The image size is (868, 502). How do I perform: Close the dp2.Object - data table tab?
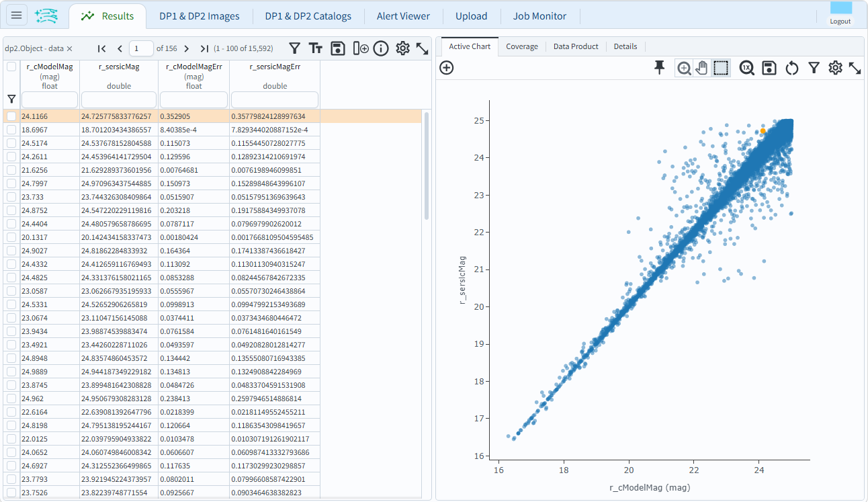(x=69, y=48)
